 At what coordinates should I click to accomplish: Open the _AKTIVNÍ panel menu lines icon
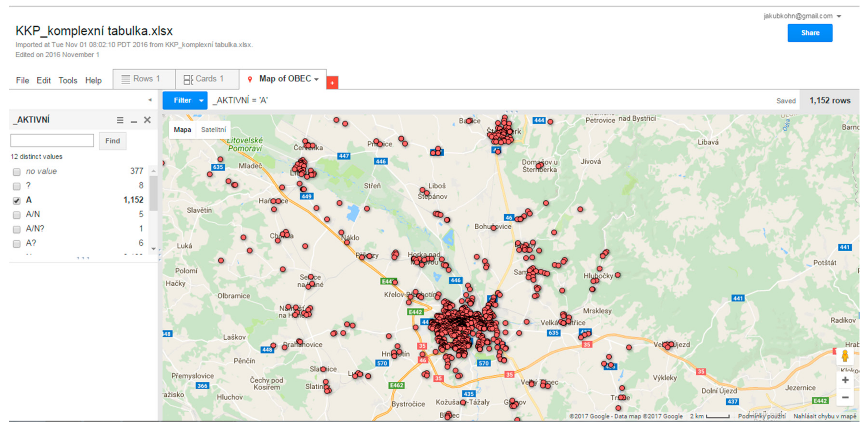(x=120, y=120)
